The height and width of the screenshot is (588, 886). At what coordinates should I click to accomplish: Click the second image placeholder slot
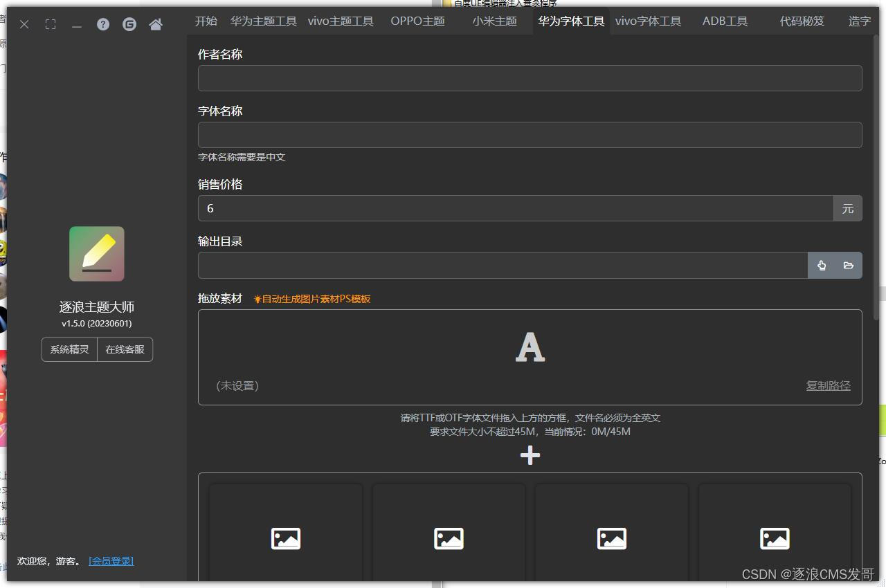coord(449,538)
